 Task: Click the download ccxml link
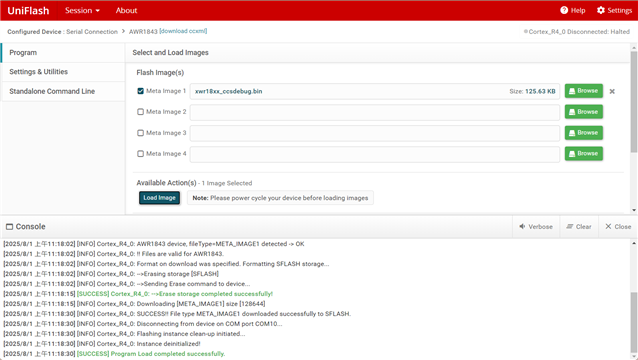[x=183, y=31]
